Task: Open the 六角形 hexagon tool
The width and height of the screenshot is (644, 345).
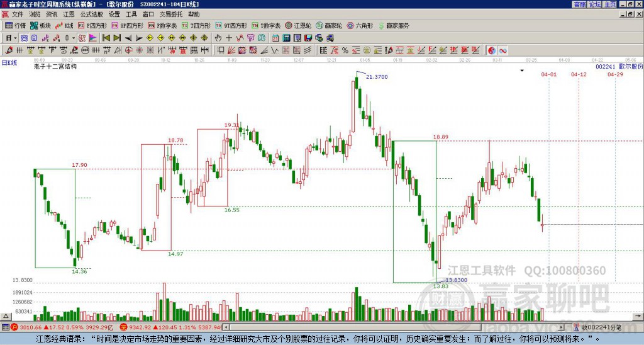Action: point(360,25)
